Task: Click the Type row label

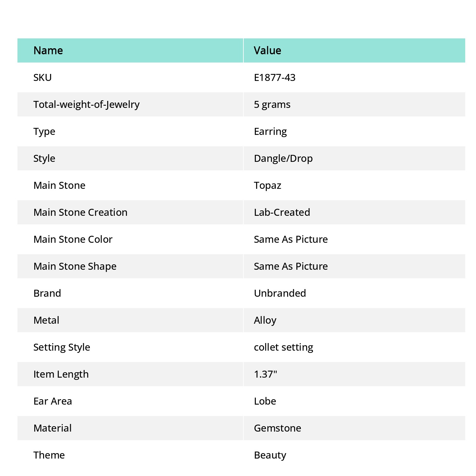Action: point(44,131)
